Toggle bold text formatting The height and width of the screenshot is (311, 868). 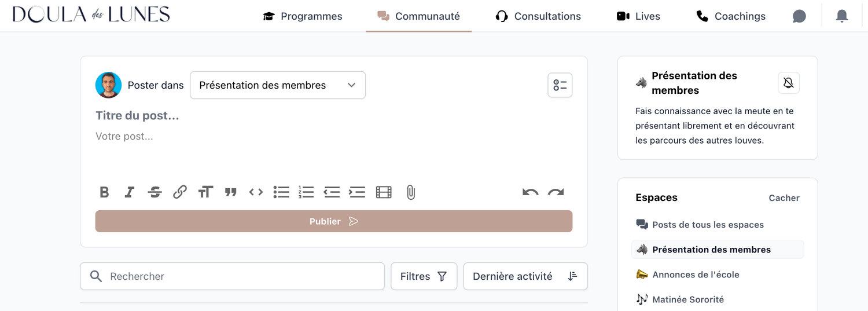click(x=104, y=192)
